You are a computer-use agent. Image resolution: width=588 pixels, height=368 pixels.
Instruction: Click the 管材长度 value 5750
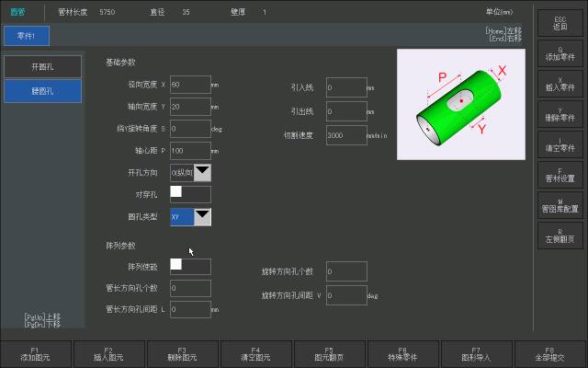tap(107, 12)
